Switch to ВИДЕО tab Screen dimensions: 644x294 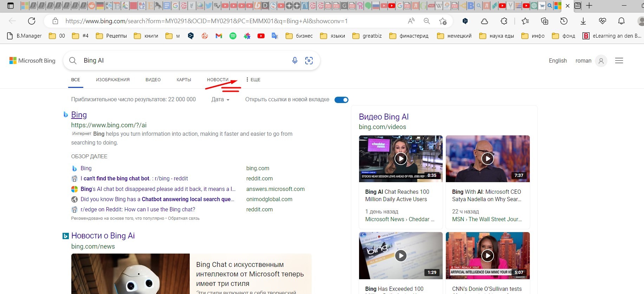pos(153,80)
